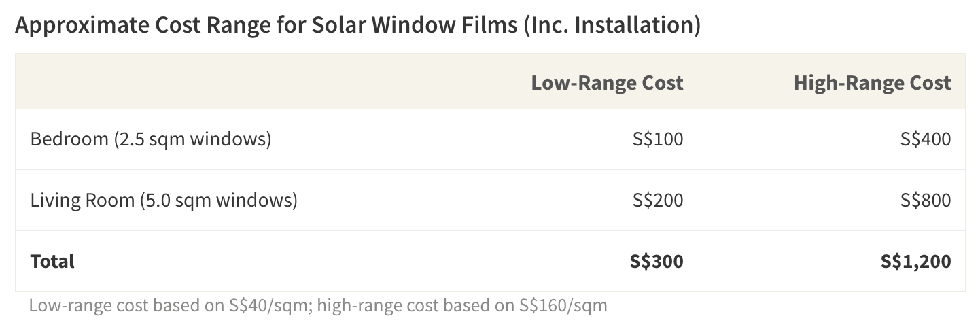
Task: Click the Living Room (5.0 sqm windows) label
Action: click(x=164, y=201)
